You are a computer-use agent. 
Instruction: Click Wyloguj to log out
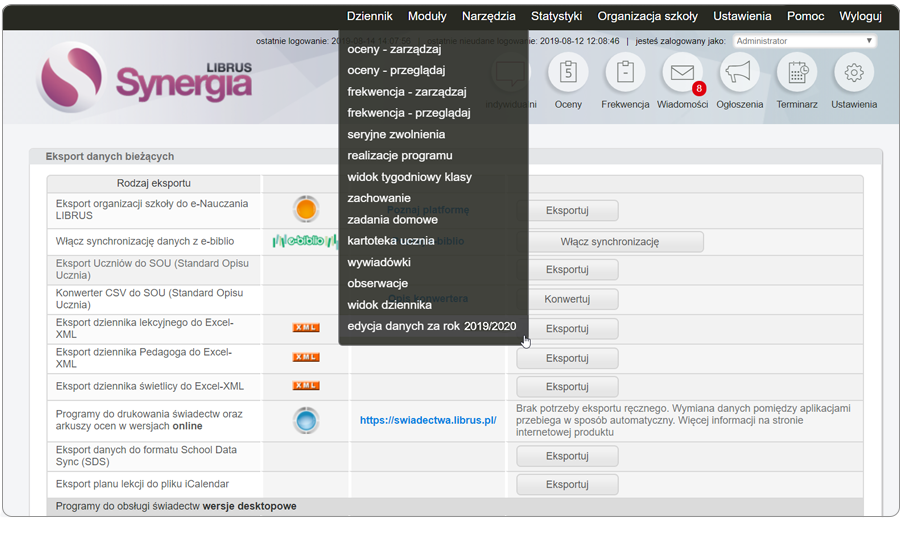(x=860, y=16)
